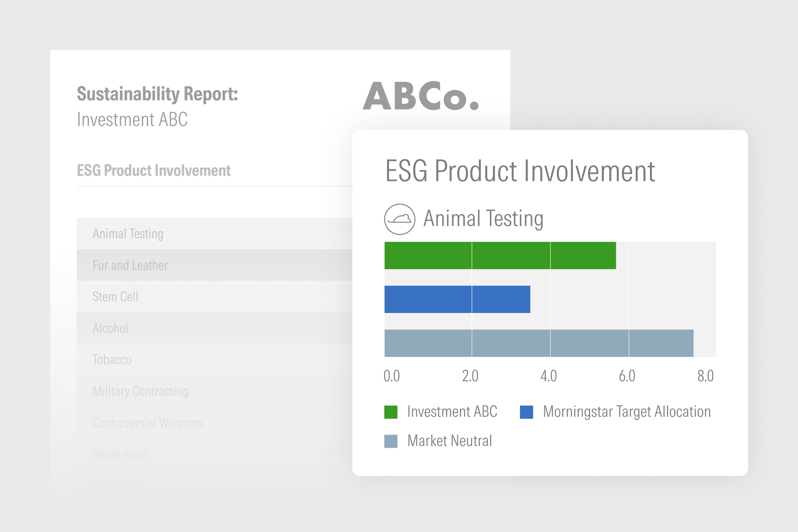Screen dimensions: 798x532
Task: Select the Fur and Leather row
Action: pos(130,265)
